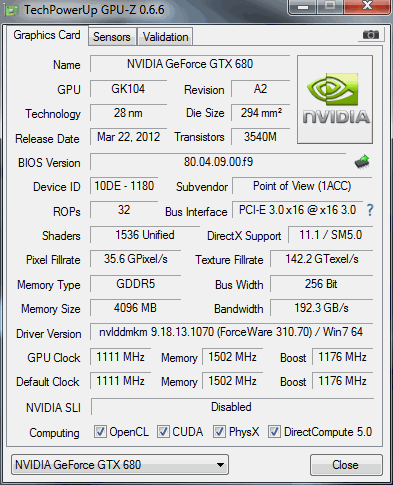
Task: Click the bus interface question mark
Action: (x=370, y=210)
